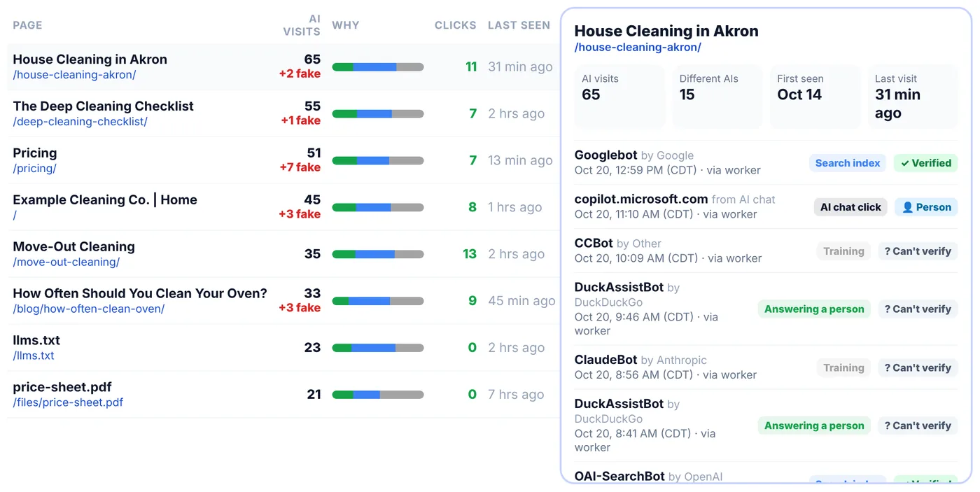Select the Move-Out Cleaning row
This screenshot has width=980, height=492.
point(283,254)
